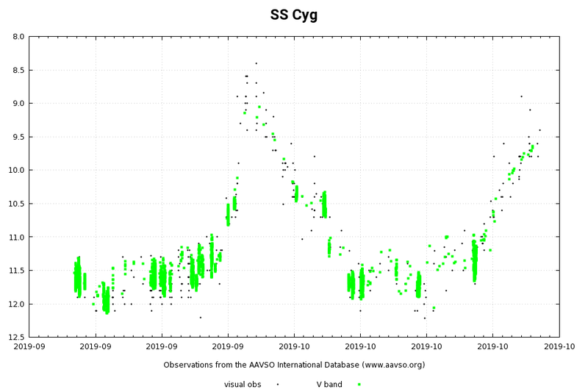The image size is (588, 392).
Task: Click the 11.0 magnitude axis label
Action: click(17, 237)
